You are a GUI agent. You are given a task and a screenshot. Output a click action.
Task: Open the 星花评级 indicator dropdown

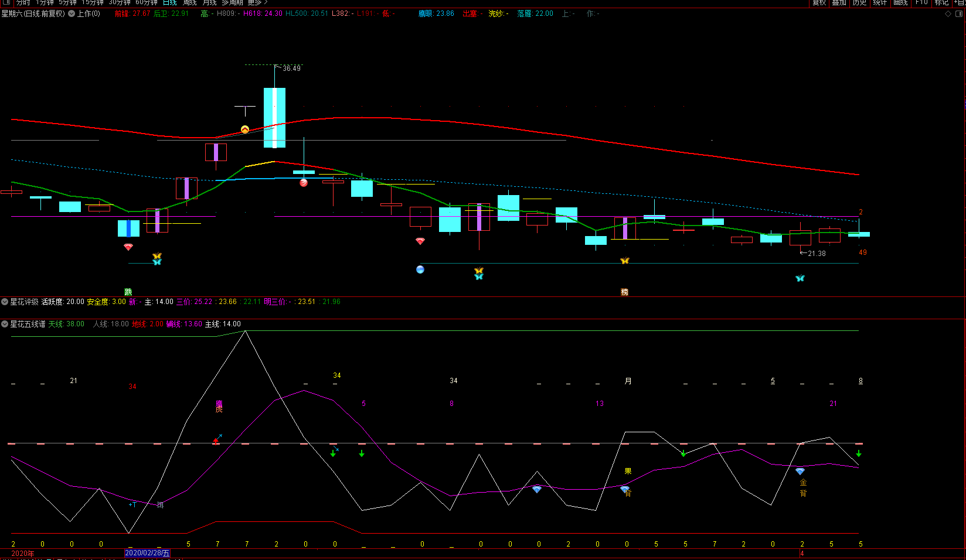tap(5, 302)
